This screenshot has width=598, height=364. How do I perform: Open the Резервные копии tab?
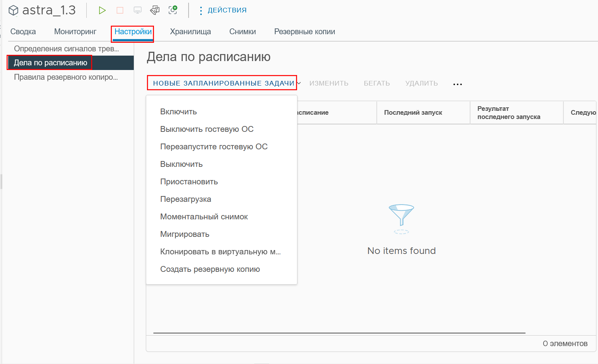(305, 31)
